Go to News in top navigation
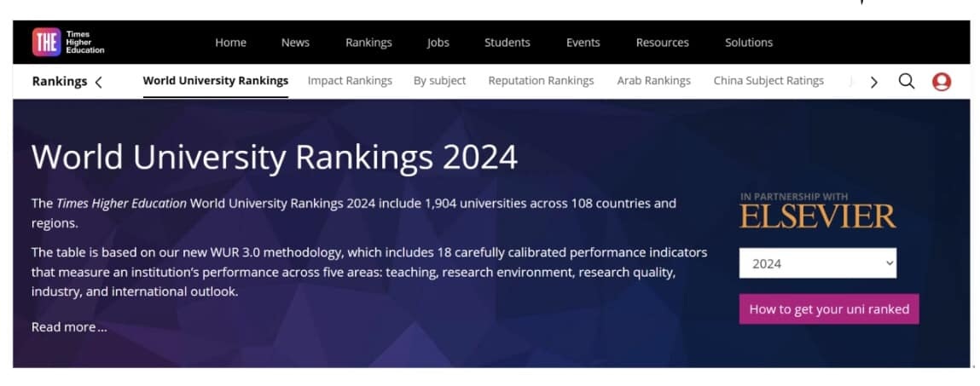The image size is (980, 386). [x=295, y=43]
